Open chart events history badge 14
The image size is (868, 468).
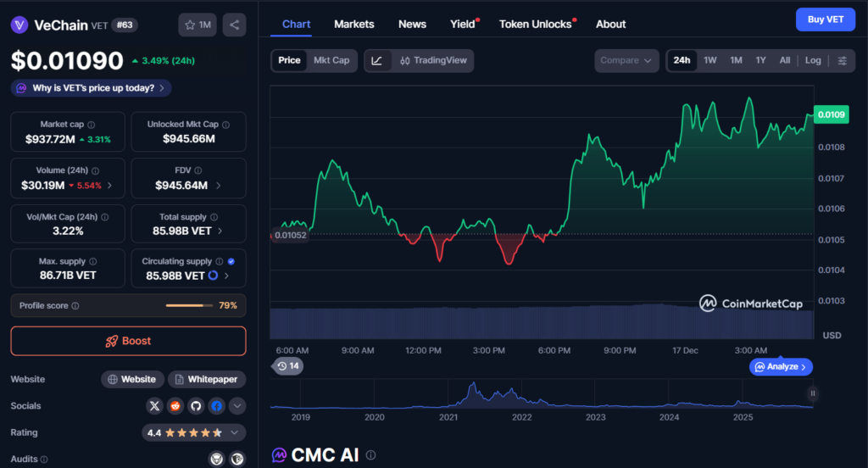coord(288,366)
